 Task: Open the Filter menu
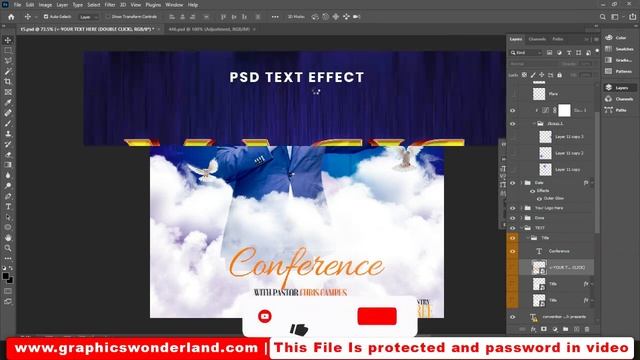(110, 5)
